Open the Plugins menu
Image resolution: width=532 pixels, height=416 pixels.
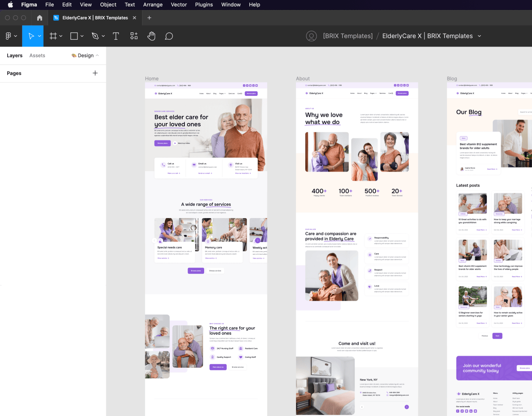pos(204,4)
